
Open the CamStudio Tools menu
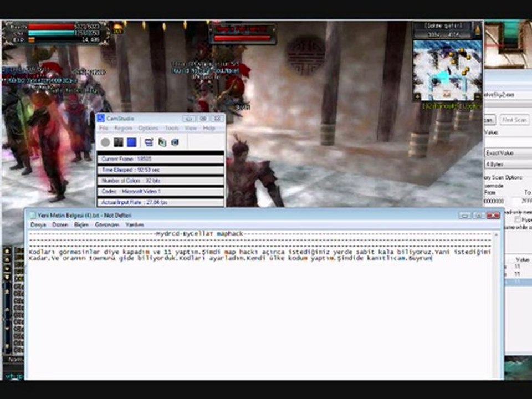(x=172, y=128)
